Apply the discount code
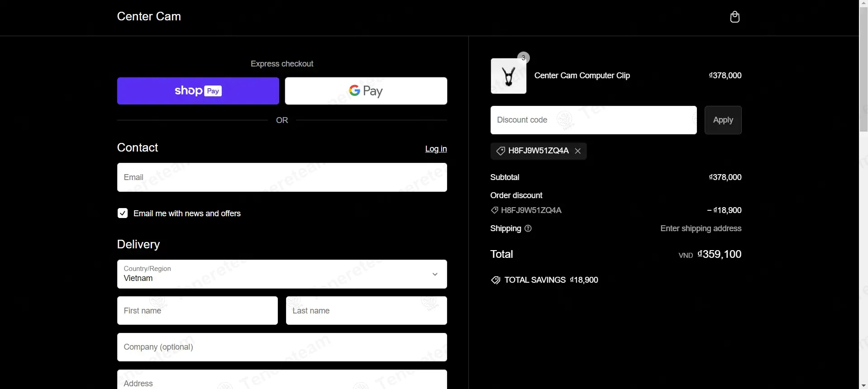868x389 pixels. click(x=723, y=120)
